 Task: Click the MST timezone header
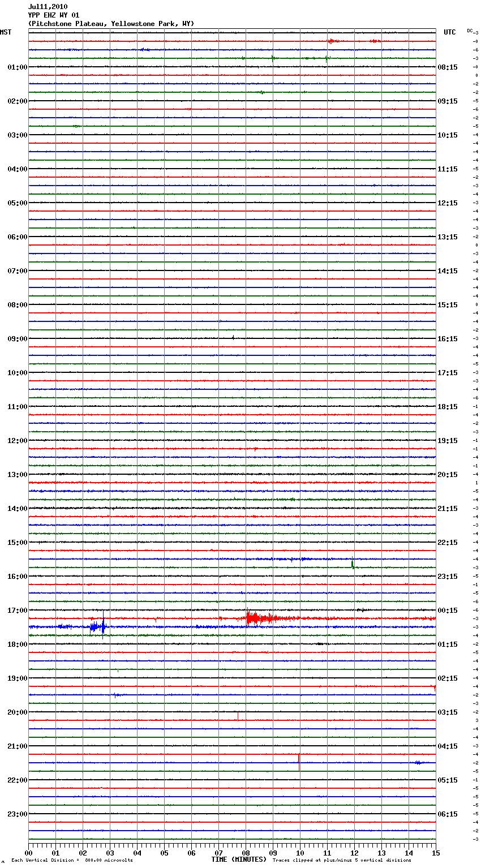[6, 32]
